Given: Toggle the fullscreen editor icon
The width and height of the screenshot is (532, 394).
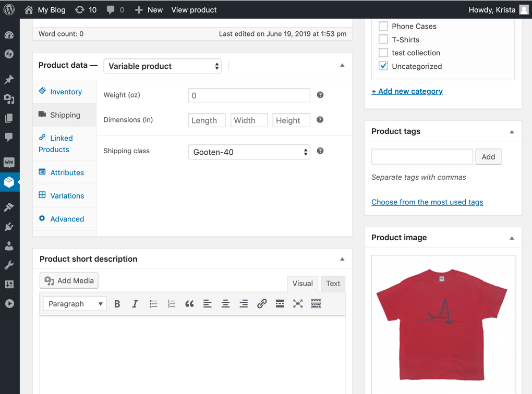Looking at the screenshot, I should tap(298, 304).
